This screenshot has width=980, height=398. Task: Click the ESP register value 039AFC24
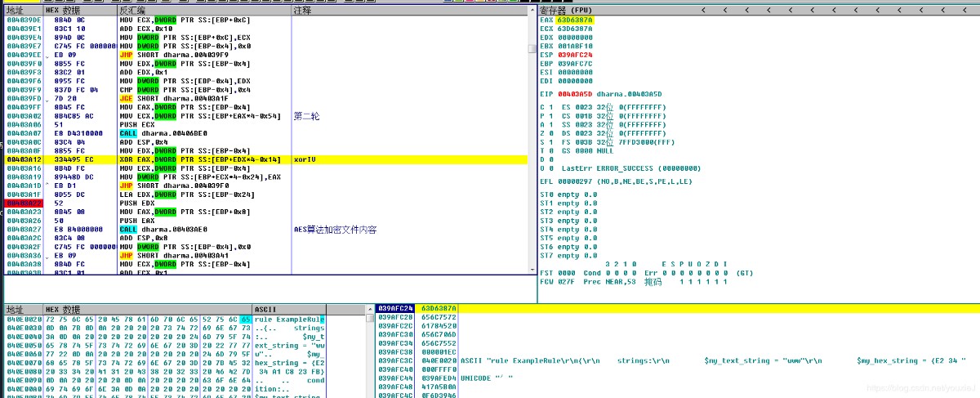point(575,55)
